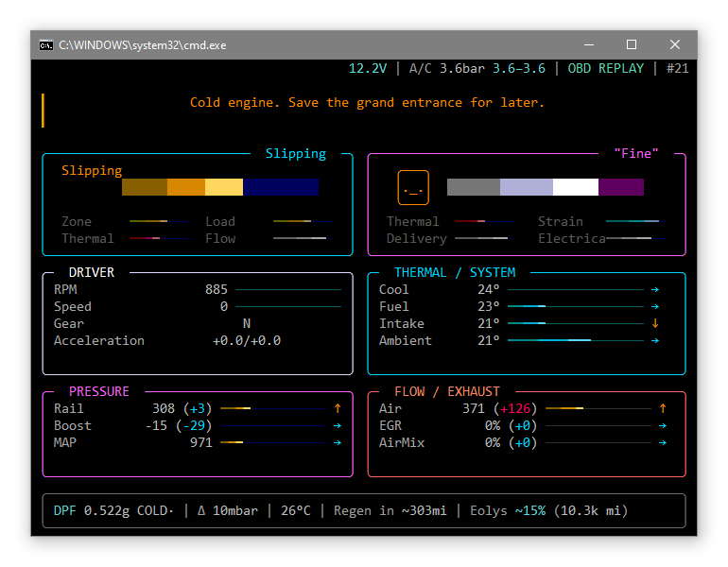Click the Intake downward trend arrow
Viewport: 728px width, 567px height.
point(655,323)
